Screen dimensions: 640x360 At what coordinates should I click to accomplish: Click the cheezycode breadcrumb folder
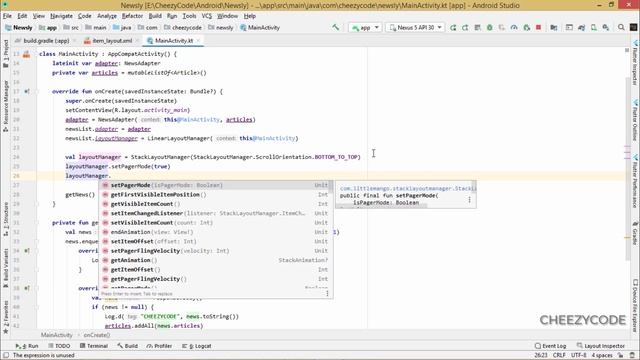click(183, 27)
